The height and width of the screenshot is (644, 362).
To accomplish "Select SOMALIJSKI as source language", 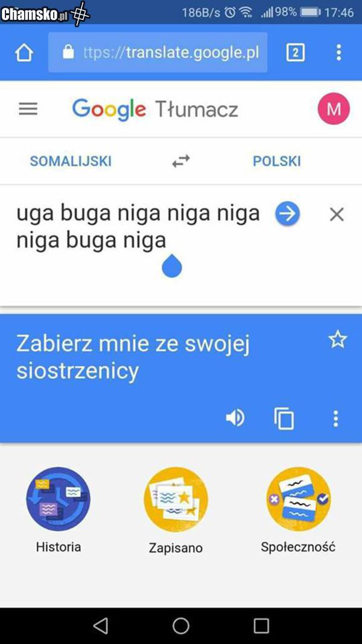I will click(71, 161).
